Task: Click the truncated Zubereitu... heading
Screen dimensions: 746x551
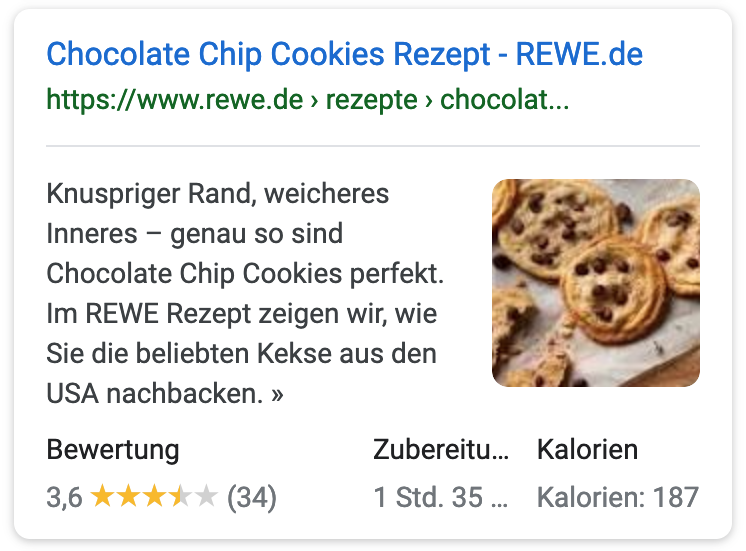Action: click(441, 449)
